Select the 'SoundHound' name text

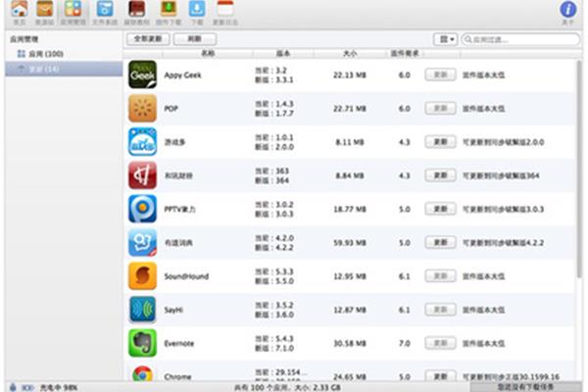coord(186,276)
